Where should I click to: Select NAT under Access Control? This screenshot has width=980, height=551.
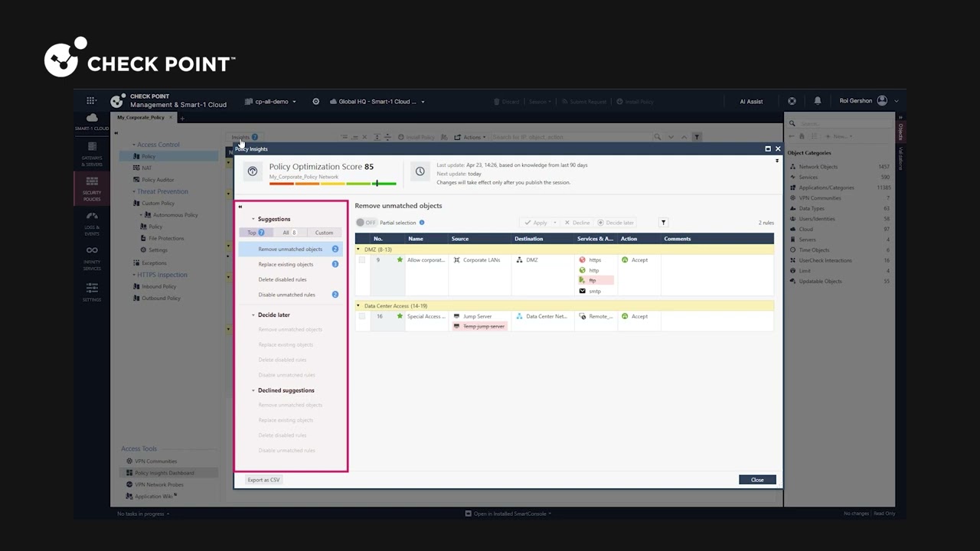[146, 168]
